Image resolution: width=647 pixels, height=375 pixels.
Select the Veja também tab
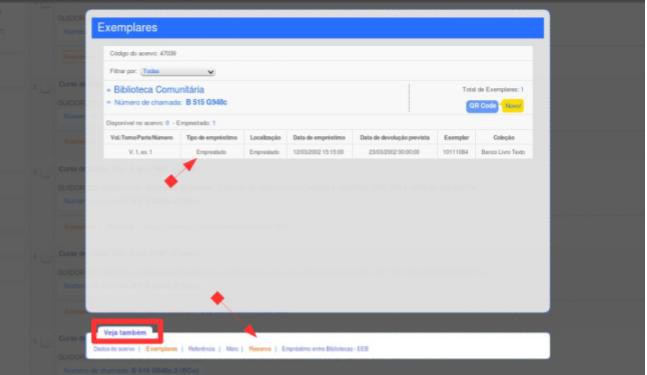[125, 332]
